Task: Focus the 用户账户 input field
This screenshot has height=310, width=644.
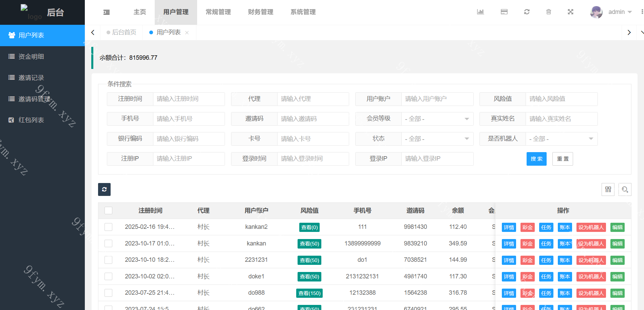Action: coord(437,99)
